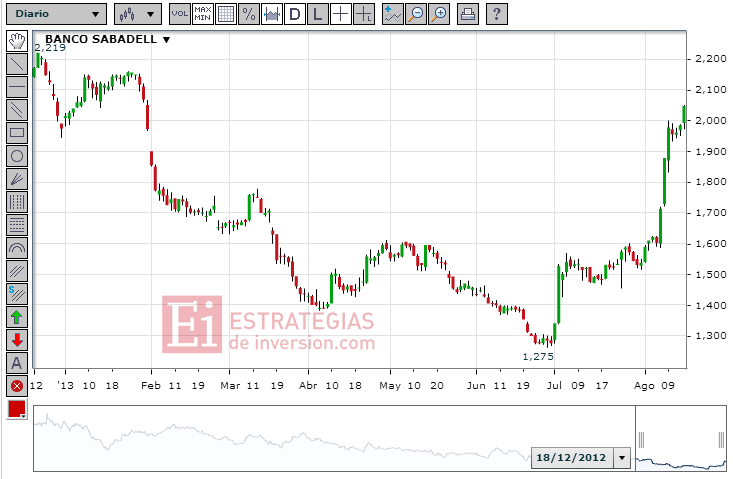Toggle the L logarithmic scale button
733x479 pixels.
click(x=317, y=14)
